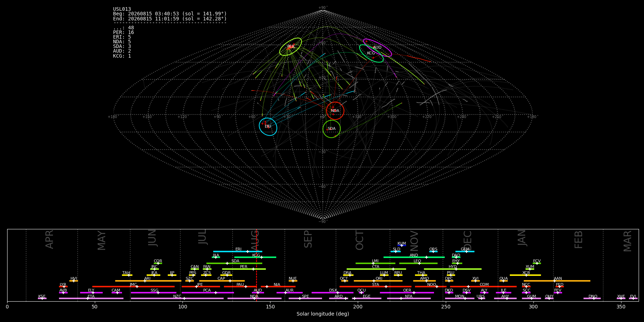Click the QUA shower bar in January
The height and width of the screenshot is (322, 644).
(x=503, y=281)
